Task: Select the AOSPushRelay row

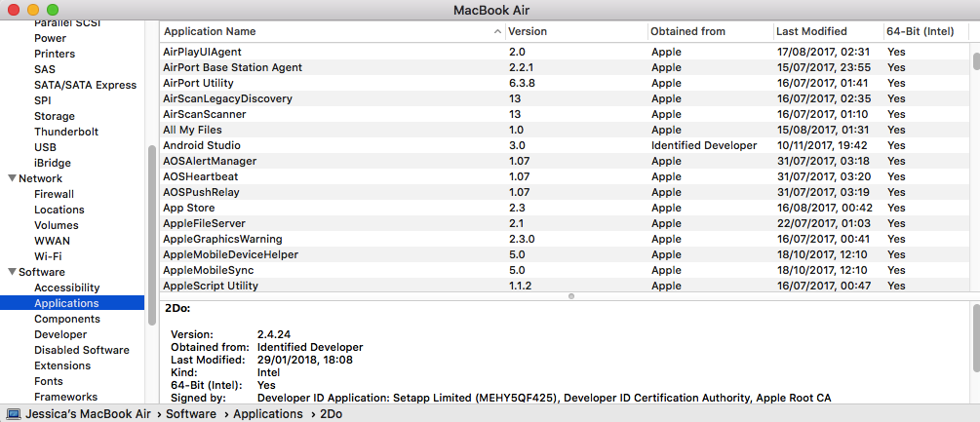Action: coord(565,192)
